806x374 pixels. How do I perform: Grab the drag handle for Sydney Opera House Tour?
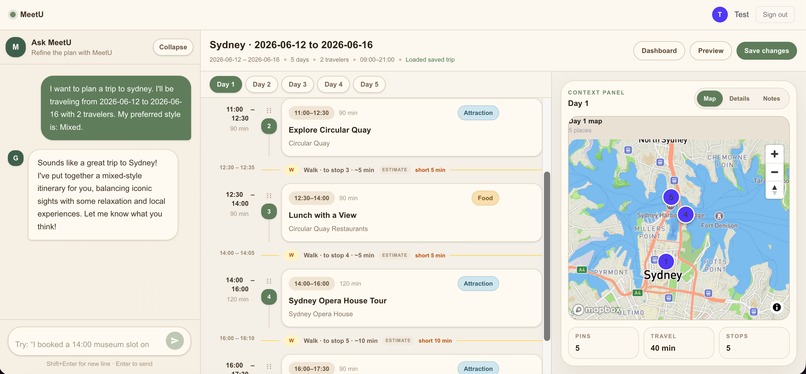[x=269, y=281]
